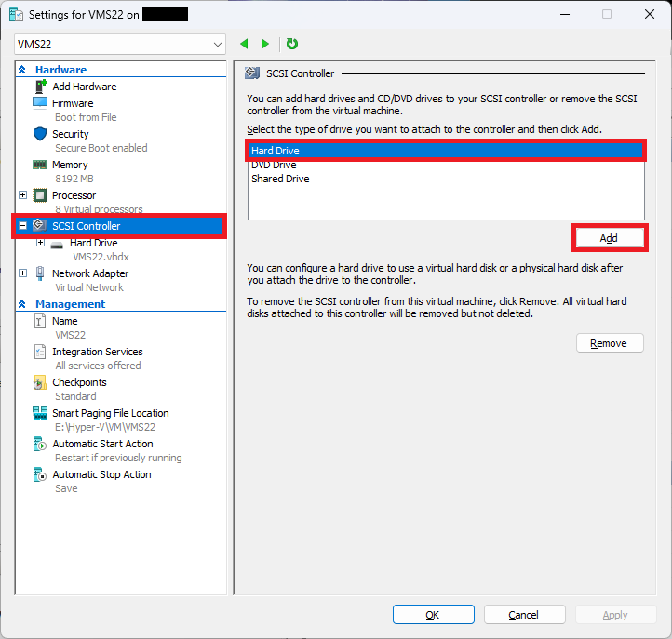Select Name under Management
This screenshot has height=639, width=672.
pos(65,321)
